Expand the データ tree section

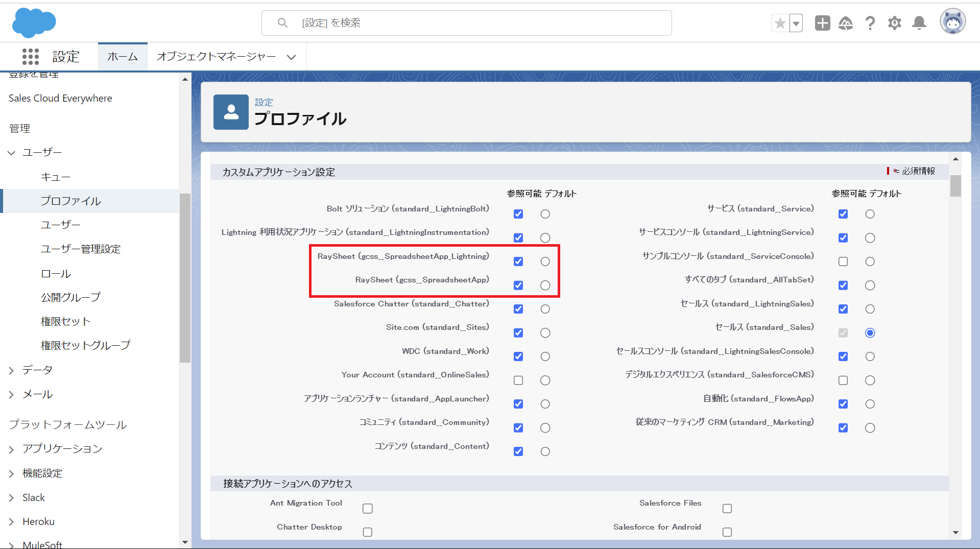pos(11,371)
